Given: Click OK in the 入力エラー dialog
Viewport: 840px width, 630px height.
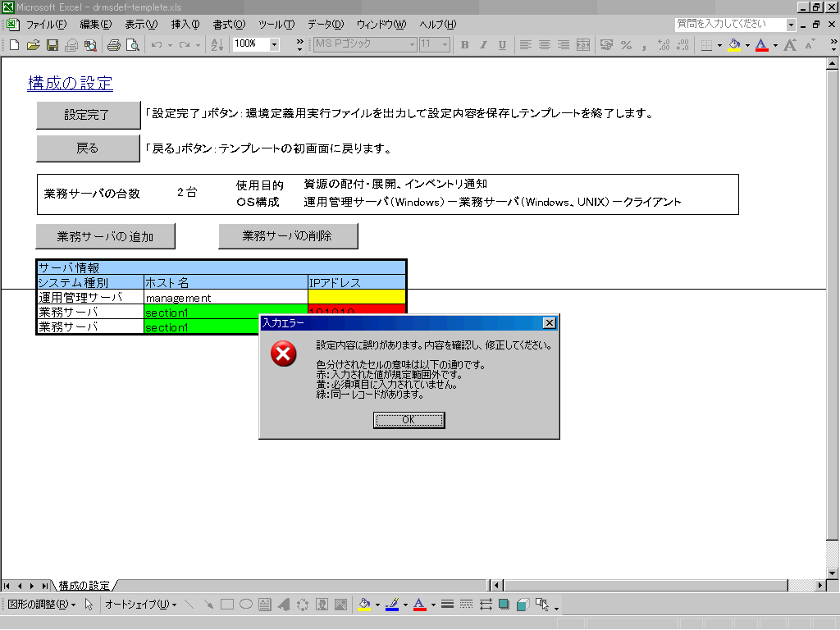Looking at the screenshot, I should coord(409,420).
